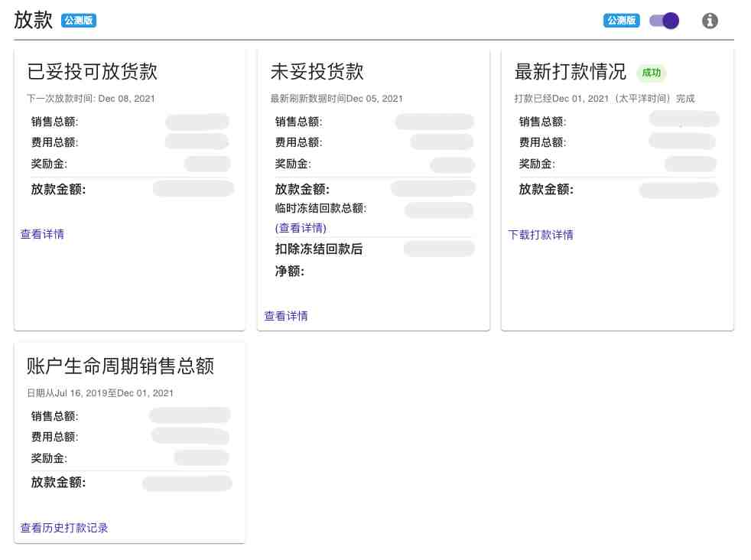Click the 公测版 badge next to 放款 title
The image size is (751, 560).
coord(79,21)
